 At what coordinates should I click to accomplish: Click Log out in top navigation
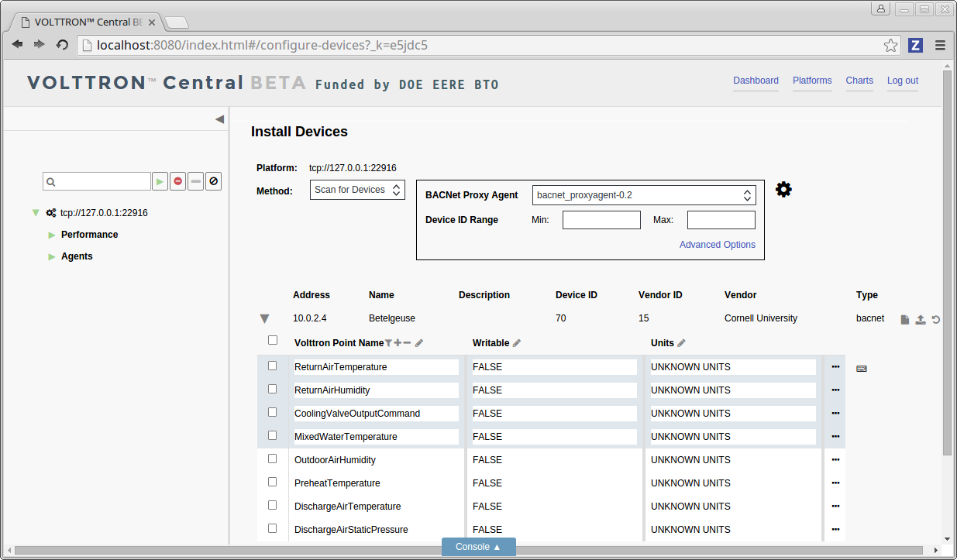click(903, 81)
